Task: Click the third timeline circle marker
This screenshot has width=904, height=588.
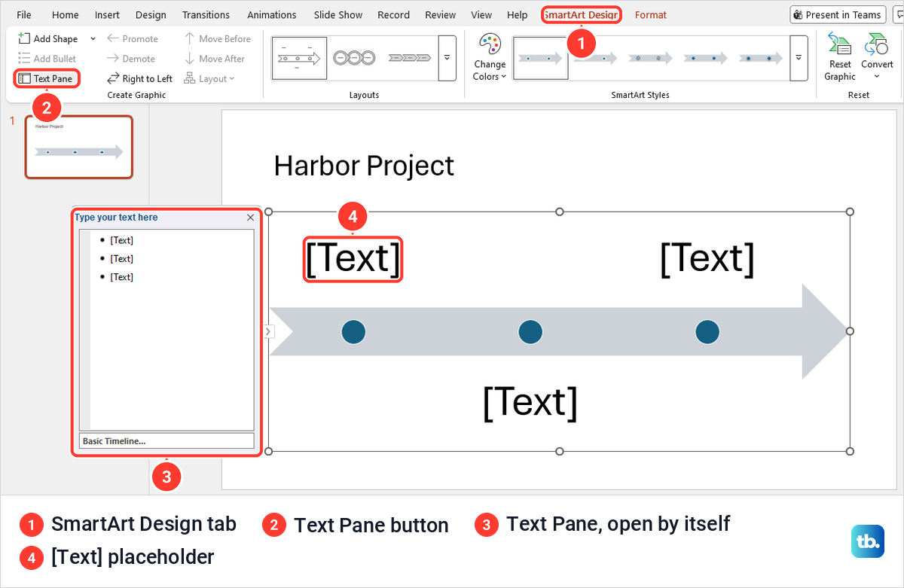Action: coord(707,331)
